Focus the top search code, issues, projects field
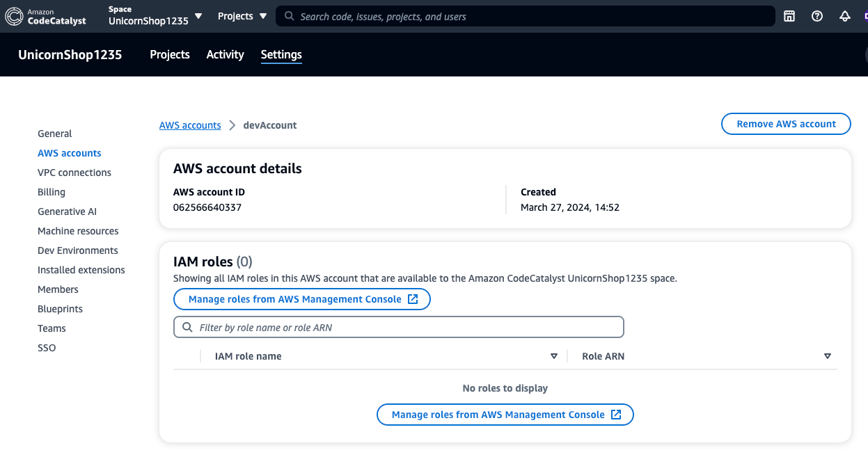The image size is (868, 473). [x=526, y=16]
